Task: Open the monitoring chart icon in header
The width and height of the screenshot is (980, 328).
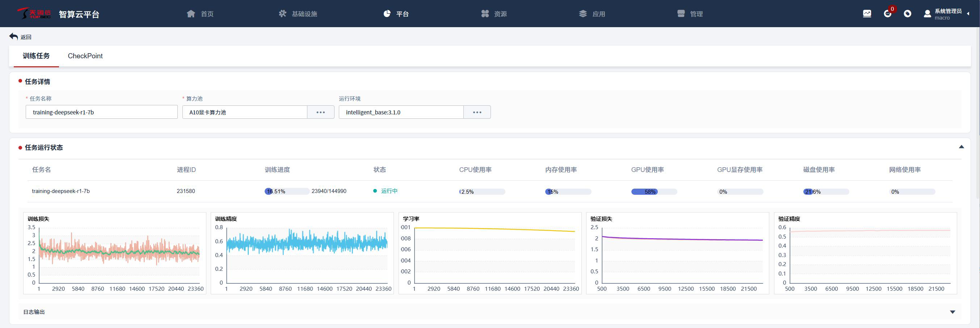Action: coord(867,14)
